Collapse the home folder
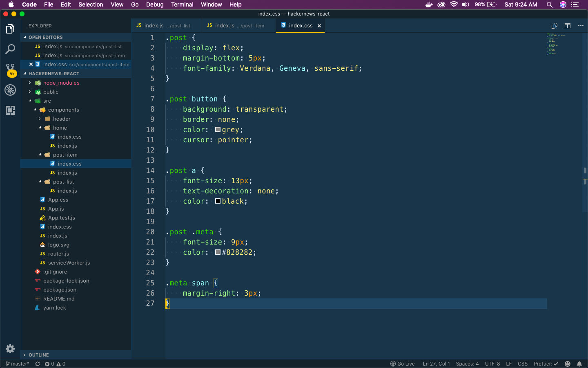 [x=76, y=128]
